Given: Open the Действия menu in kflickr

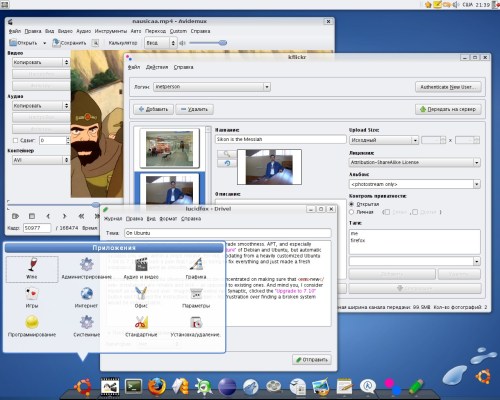Looking at the screenshot, I should (157, 67).
